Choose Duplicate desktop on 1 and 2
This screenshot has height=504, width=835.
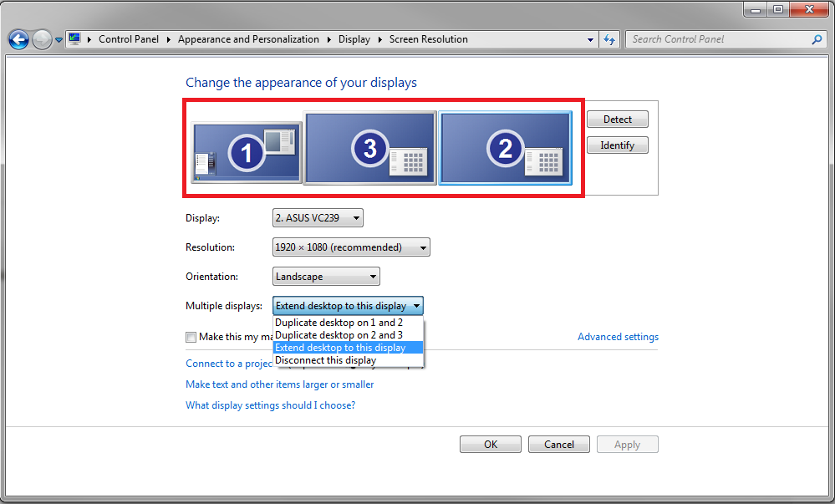tap(339, 323)
